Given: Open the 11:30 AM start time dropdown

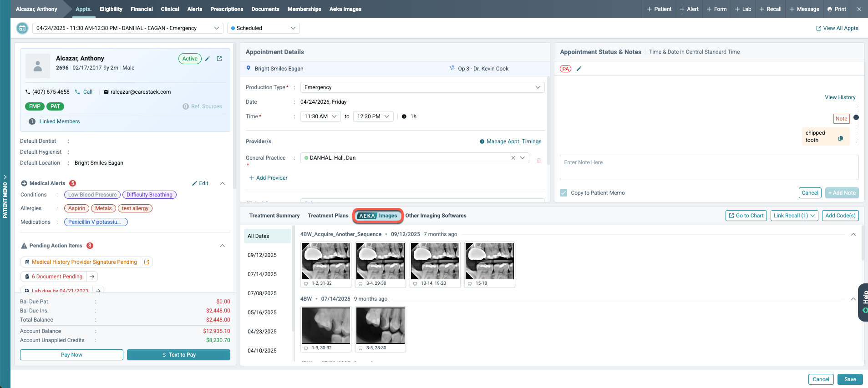Looking at the screenshot, I should (x=320, y=116).
